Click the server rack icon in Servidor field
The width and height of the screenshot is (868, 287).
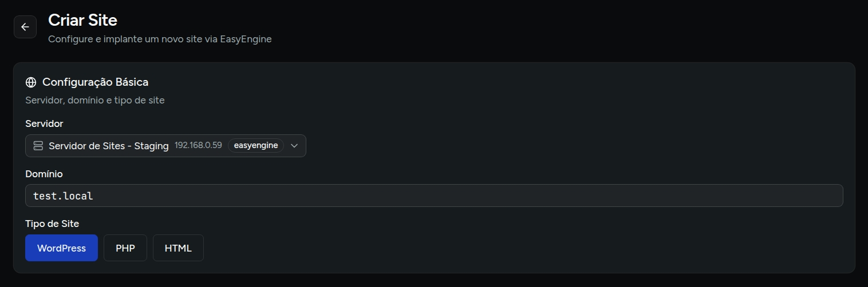(38, 146)
